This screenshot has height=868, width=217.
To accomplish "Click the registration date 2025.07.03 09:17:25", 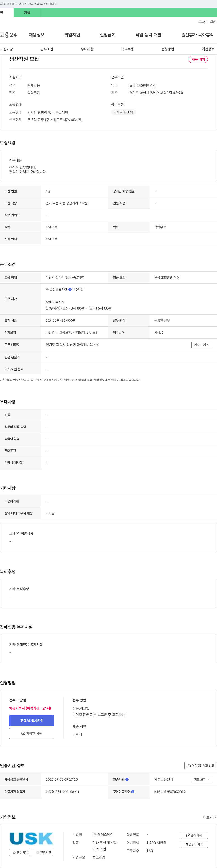I will tap(62, 779).
